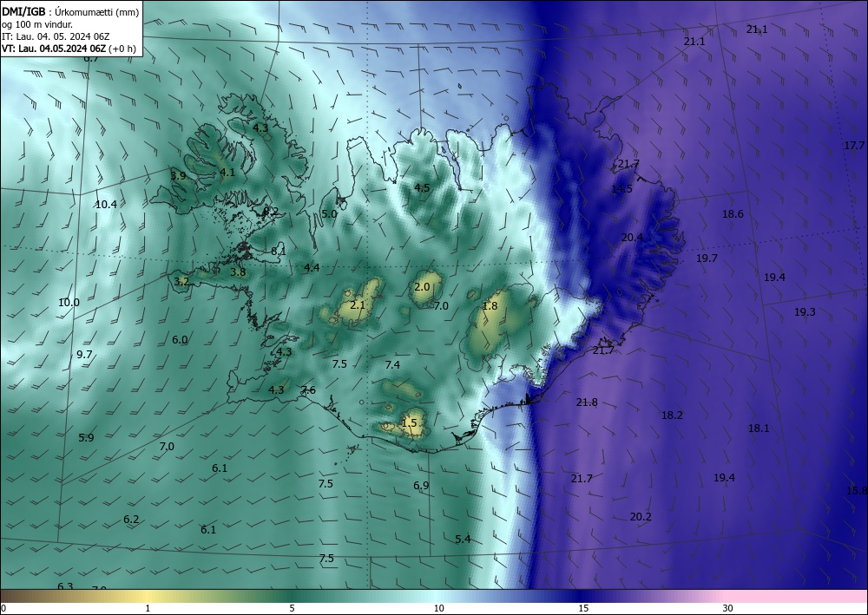The image size is (868, 615).
Task: Click the '5' tick on the color scale
Action: point(292,608)
